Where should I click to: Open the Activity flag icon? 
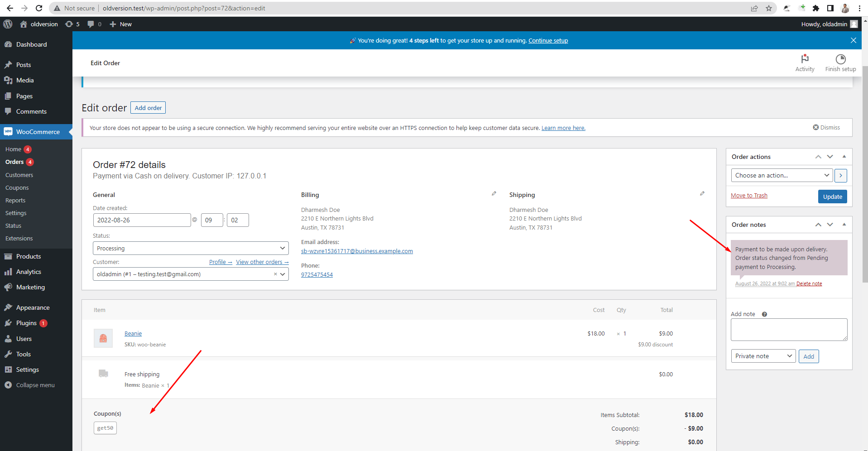805,59
